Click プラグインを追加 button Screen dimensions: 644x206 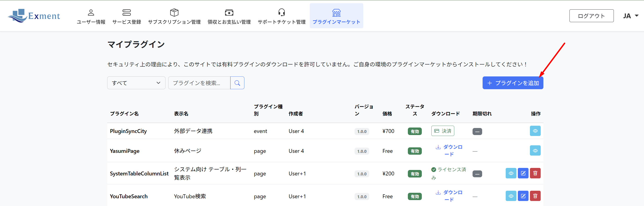pos(513,83)
